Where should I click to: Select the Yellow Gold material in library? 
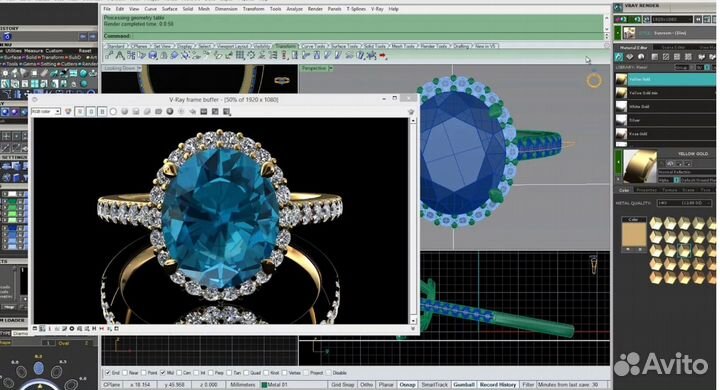665,79
